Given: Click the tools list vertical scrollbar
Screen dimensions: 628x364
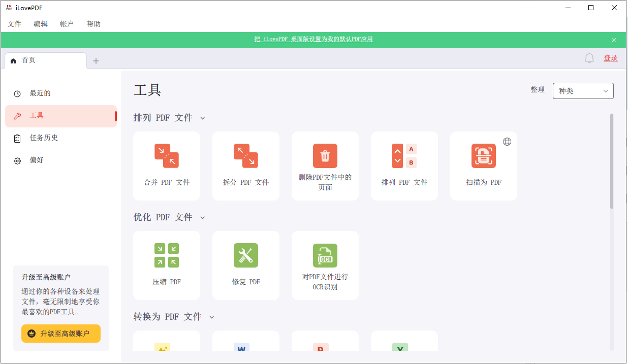Looking at the screenshot, I should click(x=612, y=160).
